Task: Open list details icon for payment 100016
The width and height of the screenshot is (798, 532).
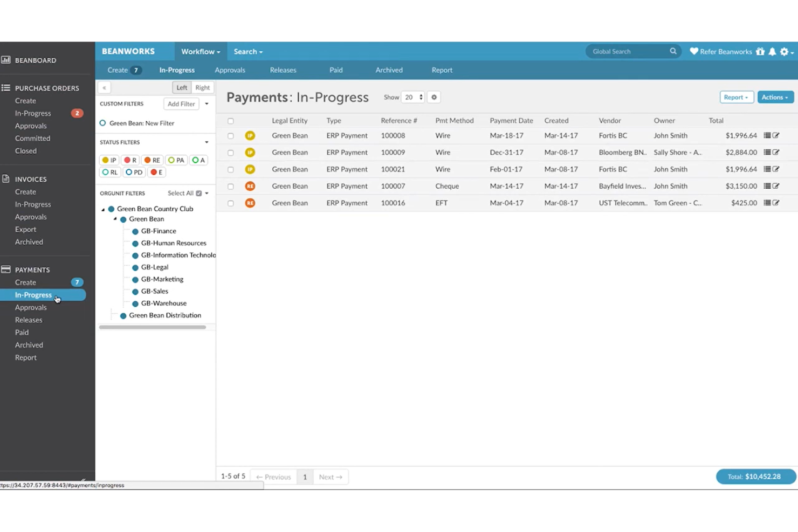Action: [767, 203]
